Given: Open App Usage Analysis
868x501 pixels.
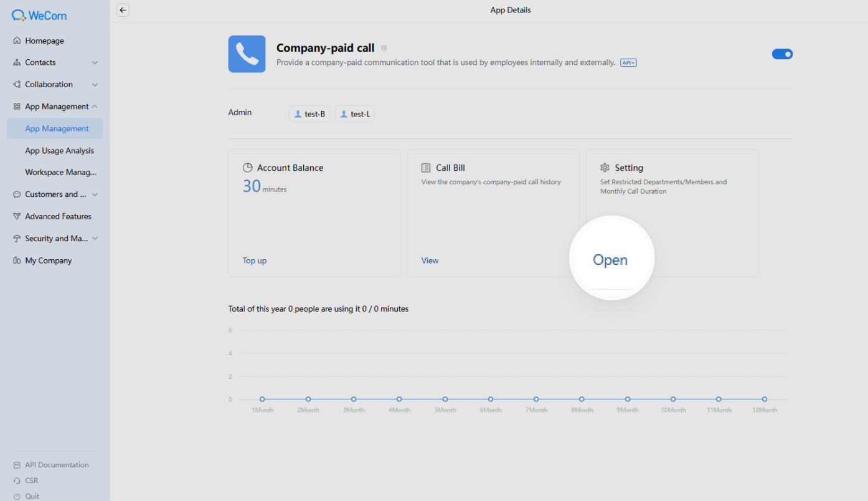Looking at the screenshot, I should (x=60, y=151).
